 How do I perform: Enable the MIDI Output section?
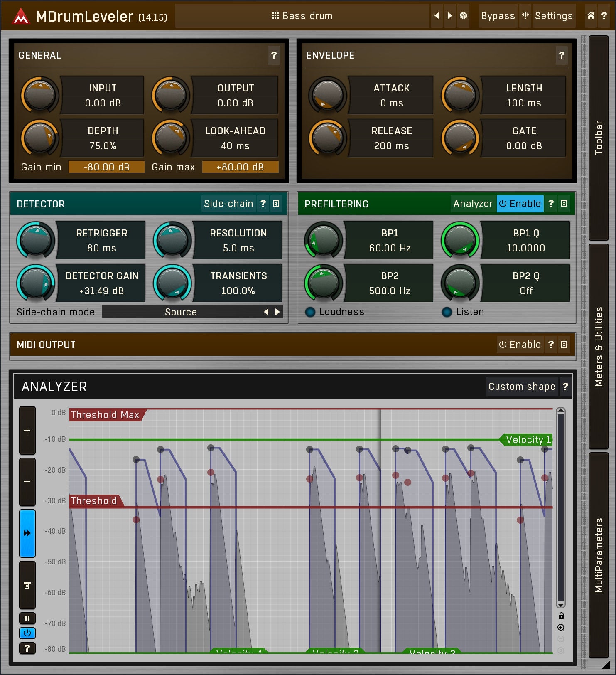point(520,345)
